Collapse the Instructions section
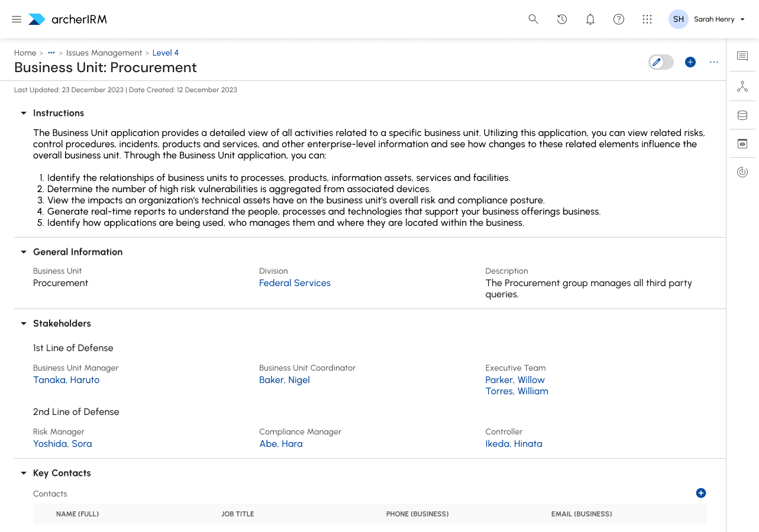The width and height of the screenshot is (759, 532). [x=24, y=113]
